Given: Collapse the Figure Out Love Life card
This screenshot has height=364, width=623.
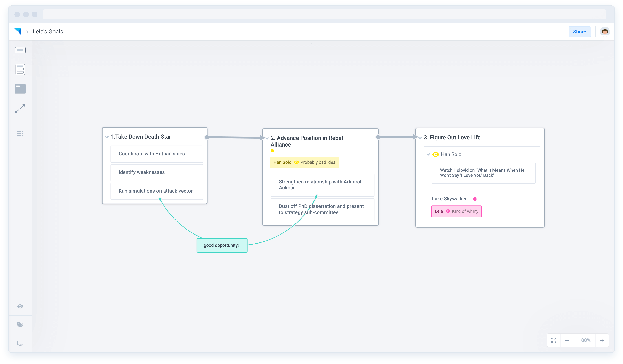Looking at the screenshot, I should [x=420, y=138].
